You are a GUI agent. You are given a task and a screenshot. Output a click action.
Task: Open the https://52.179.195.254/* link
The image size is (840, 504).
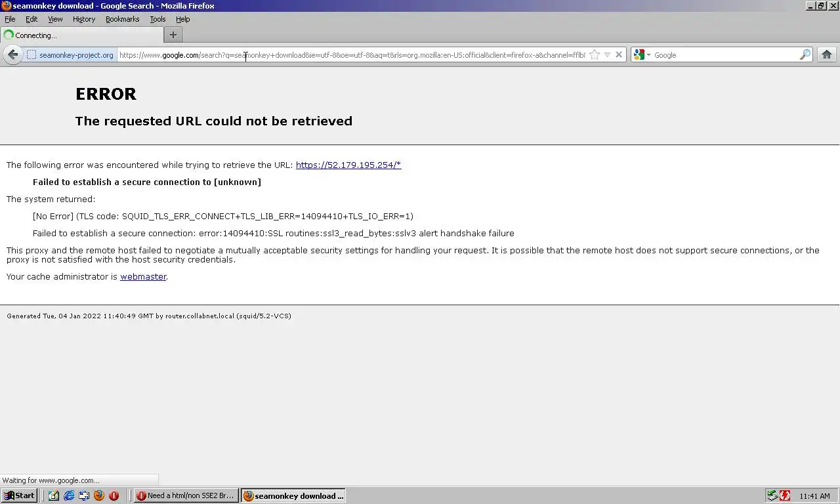tap(348, 165)
